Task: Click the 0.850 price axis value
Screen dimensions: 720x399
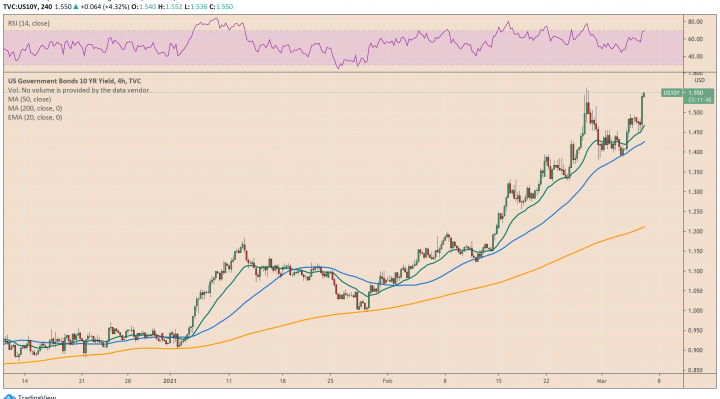Action: pos(695,370)
